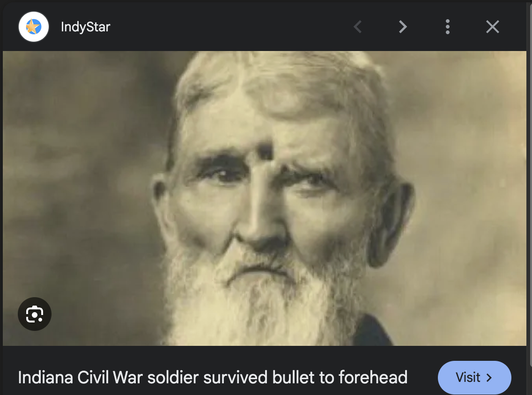Open the three-dot more options menu
The height and width of the screenshot is (395, 532).
(448, 27)
